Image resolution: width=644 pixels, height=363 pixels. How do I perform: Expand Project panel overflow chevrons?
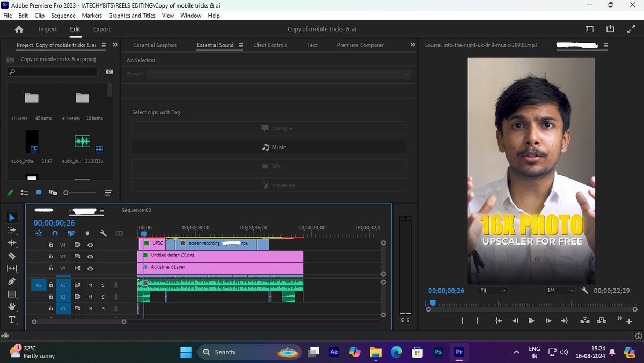click(115, 45)
